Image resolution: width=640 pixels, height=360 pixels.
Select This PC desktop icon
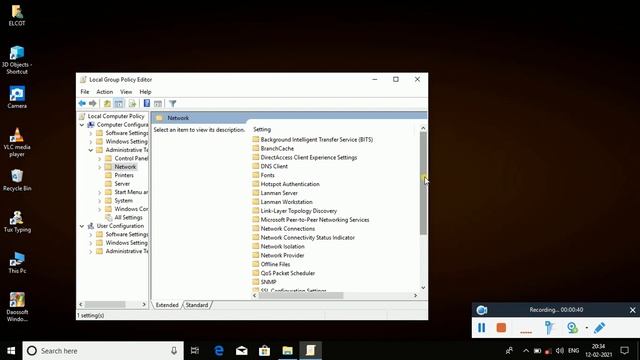(17, 262)
